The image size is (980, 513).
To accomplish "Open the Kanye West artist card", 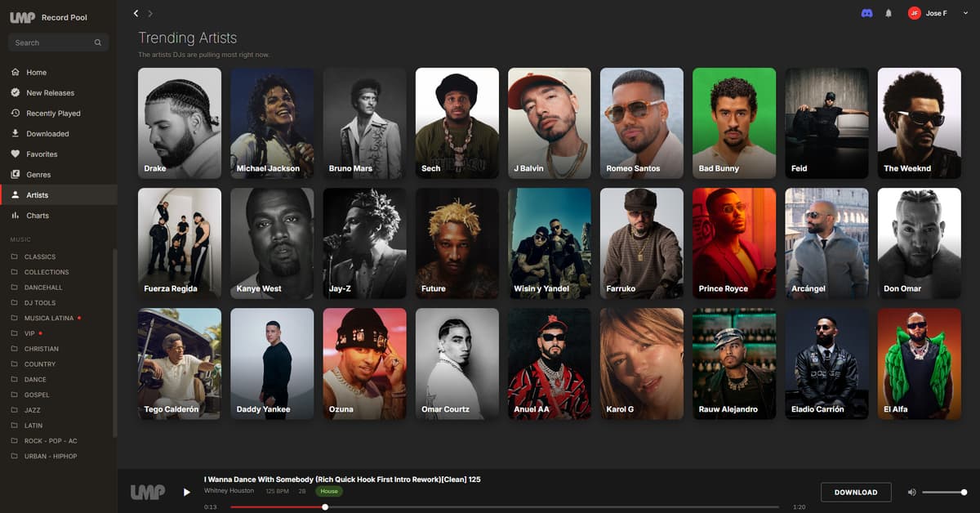I will [272, 243].
